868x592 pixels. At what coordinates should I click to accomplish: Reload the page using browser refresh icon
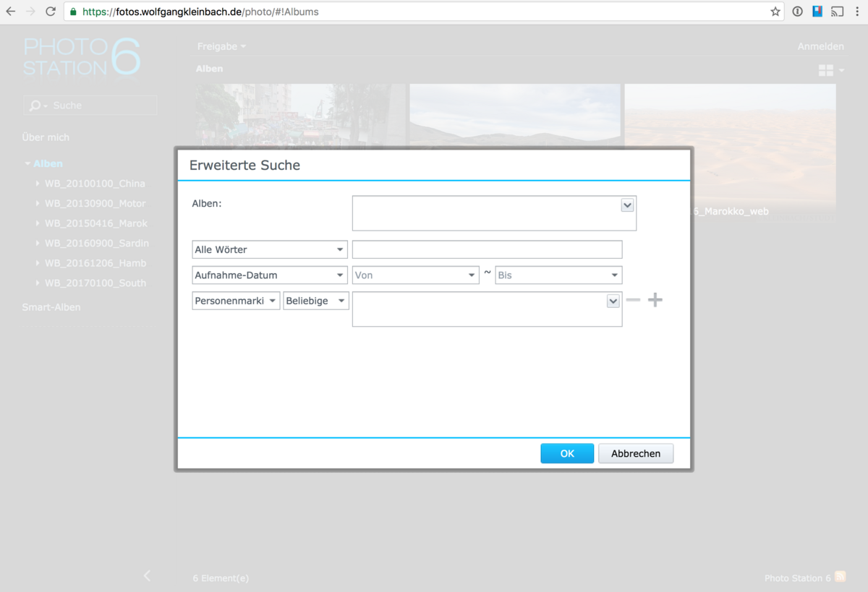click(x=51, y=12)
